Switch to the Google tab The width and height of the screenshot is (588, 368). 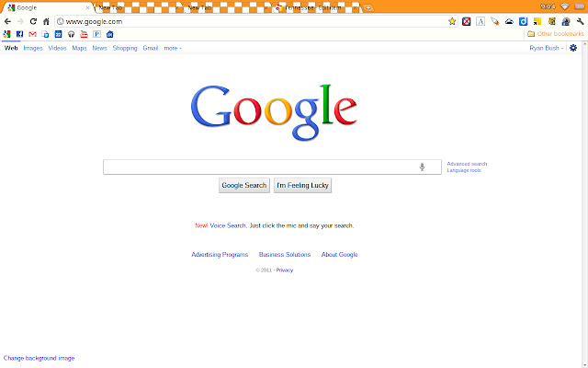pos(47,7)
